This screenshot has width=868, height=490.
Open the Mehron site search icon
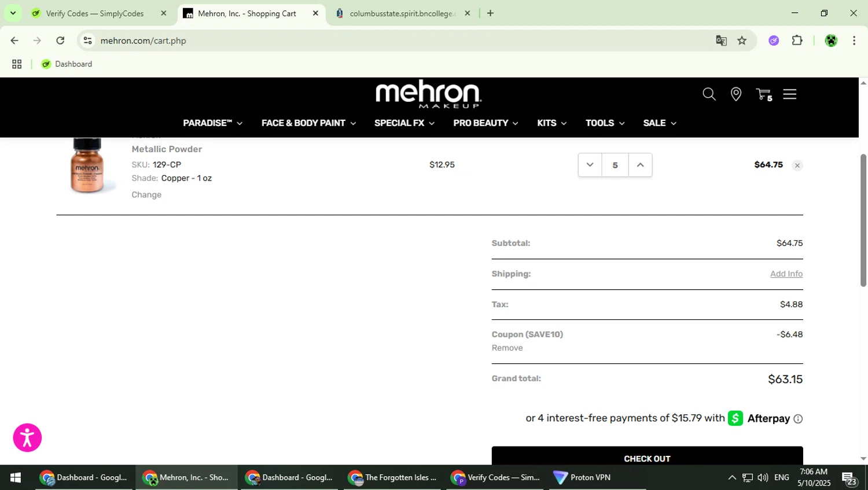tap(709, 94)
